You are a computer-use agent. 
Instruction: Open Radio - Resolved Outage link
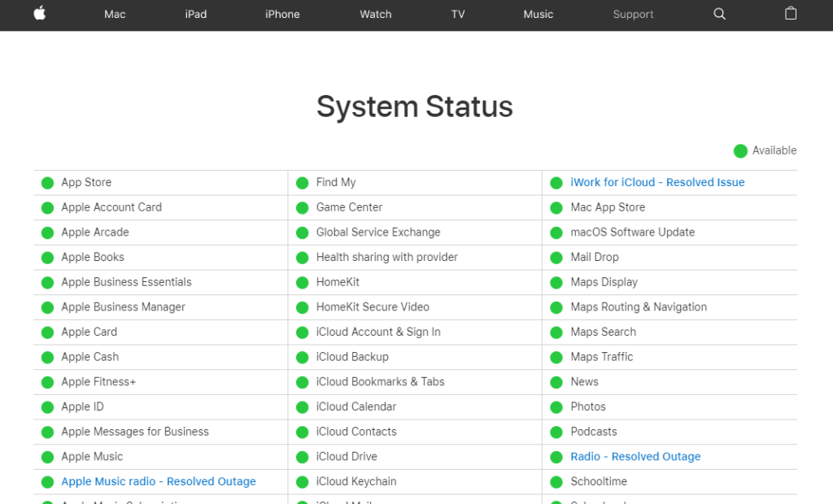[x=635, y=456]
